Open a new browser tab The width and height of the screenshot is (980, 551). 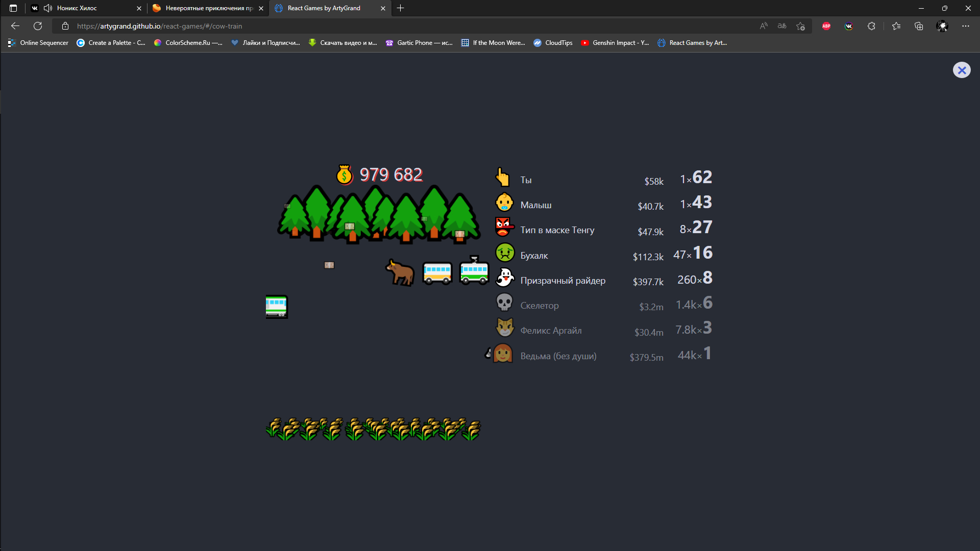click(401, 8)
